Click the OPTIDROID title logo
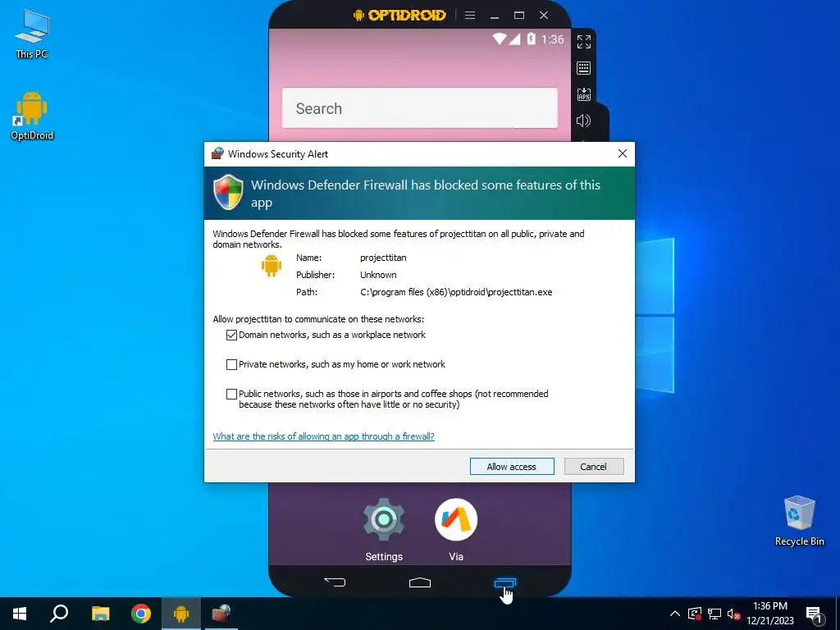The height and width of the screenshot is (630, 840). tap(399, 15)
